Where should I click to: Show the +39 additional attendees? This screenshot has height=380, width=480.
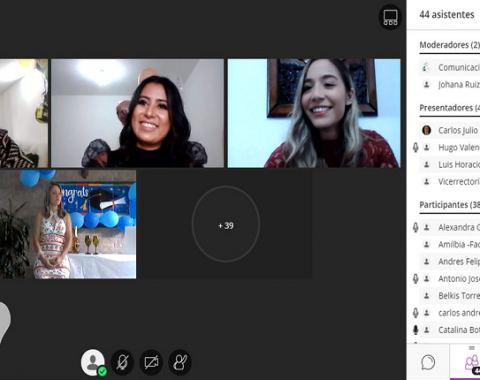point(226,224)
